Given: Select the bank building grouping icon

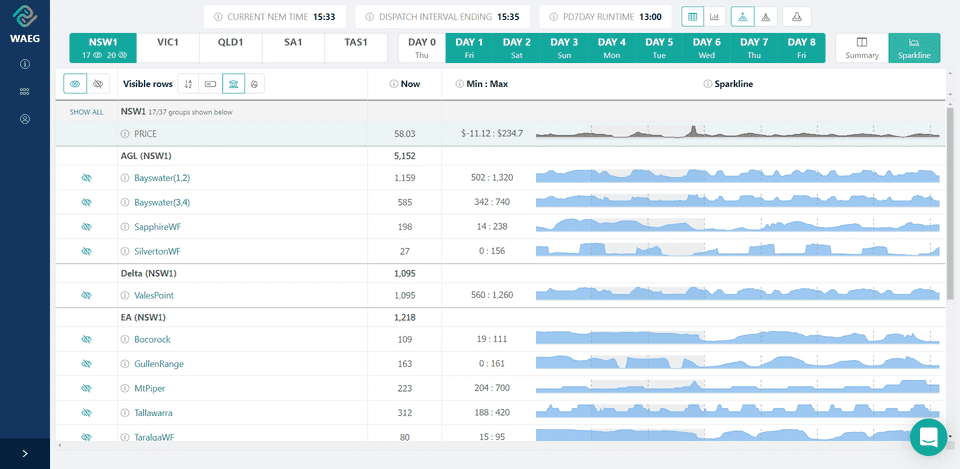Looking at the screenshot, I should [232, 84].
